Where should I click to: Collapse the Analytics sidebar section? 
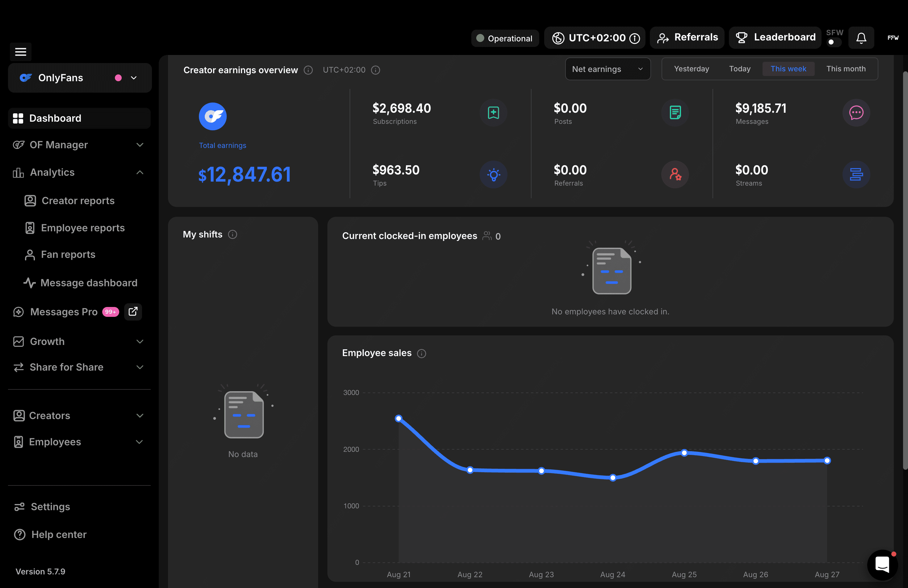pyautogui.click(x=79, y=172)
